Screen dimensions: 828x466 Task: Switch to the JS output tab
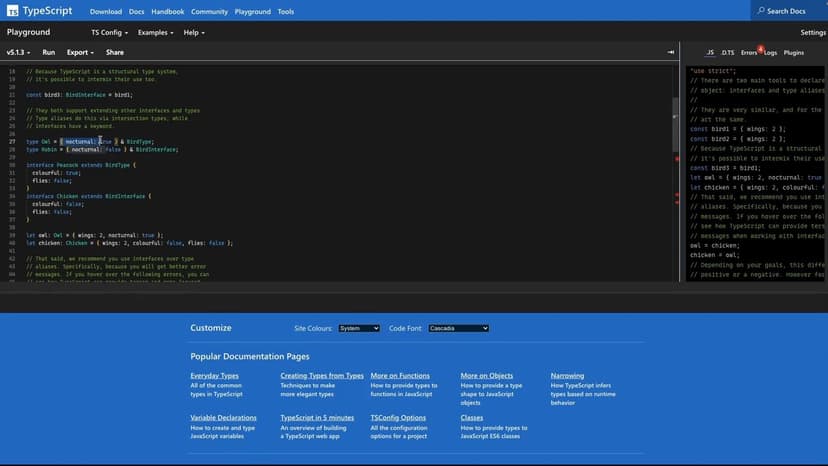pyautogui.click(x=710, y=52)
